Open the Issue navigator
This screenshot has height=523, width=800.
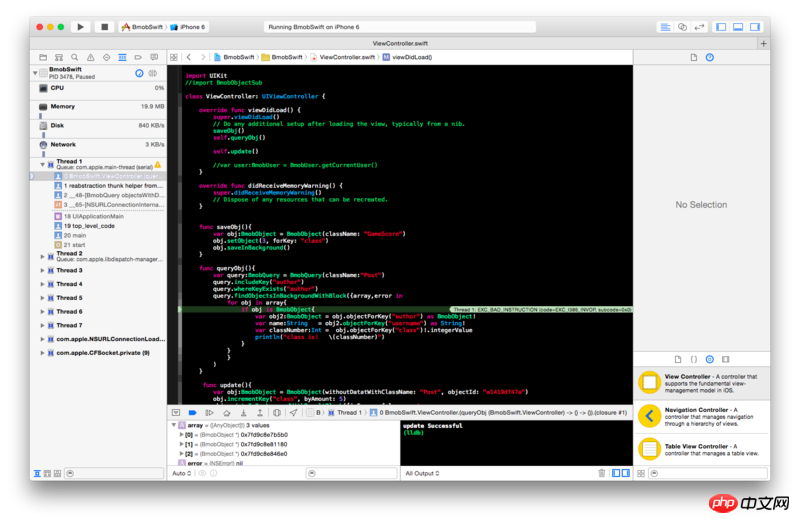tap(90, 58)
